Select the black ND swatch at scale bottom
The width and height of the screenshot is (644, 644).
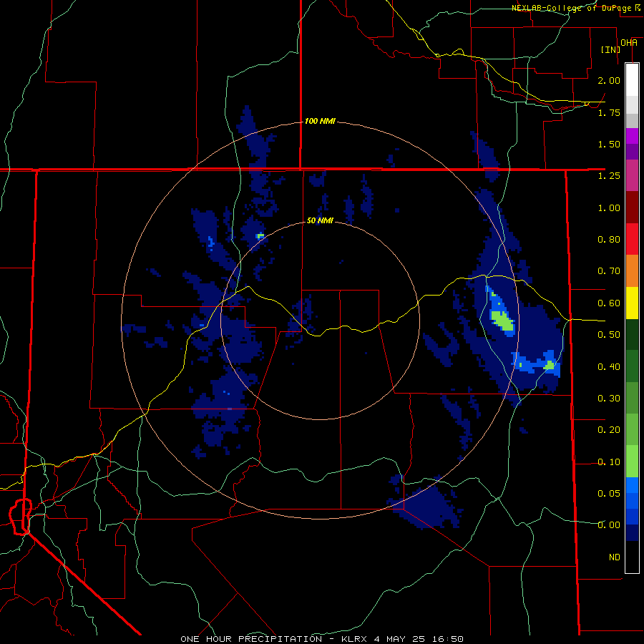click(632, 557)
